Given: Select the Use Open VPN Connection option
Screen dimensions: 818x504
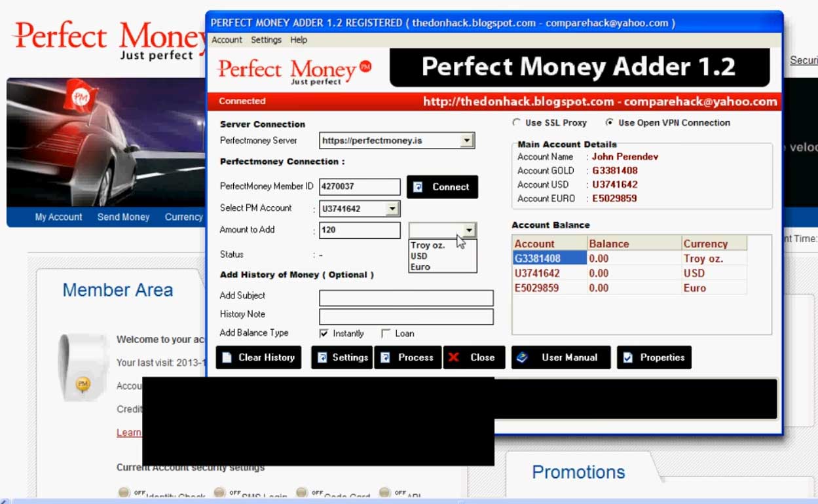Looking at the screenshot, I should (610, 122).
